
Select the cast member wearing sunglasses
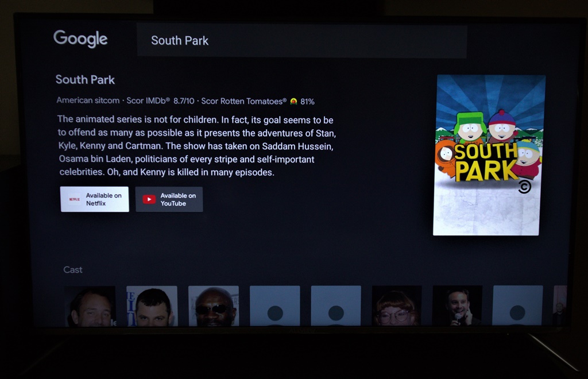[214, 306]
